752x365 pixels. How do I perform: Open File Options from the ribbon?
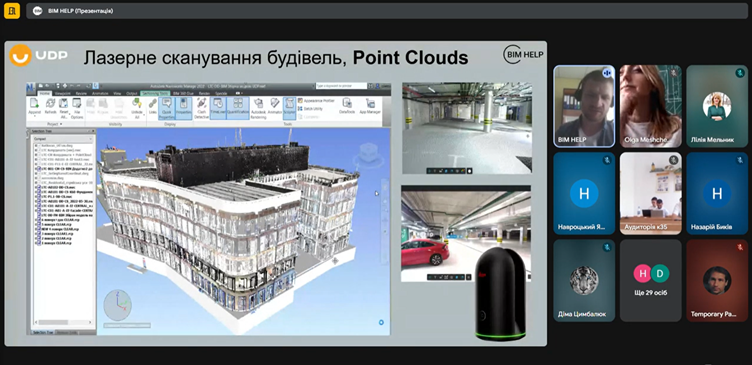[77, 104]
